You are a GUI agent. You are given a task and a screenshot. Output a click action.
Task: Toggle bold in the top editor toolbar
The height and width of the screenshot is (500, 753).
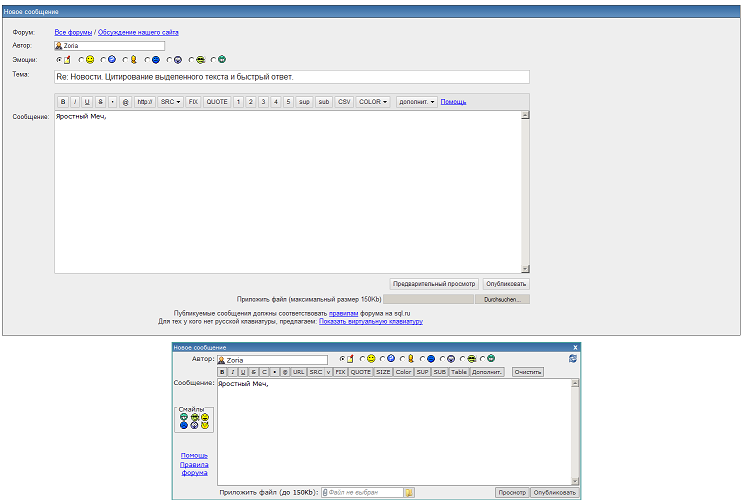(62, 102)
